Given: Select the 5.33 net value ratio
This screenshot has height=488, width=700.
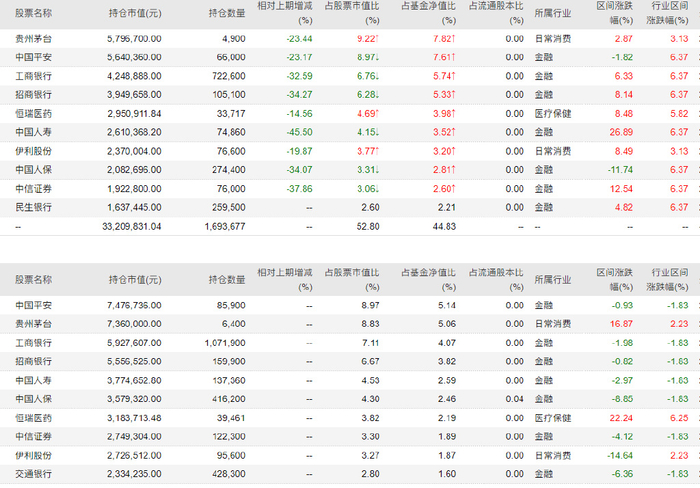Looking at the screenshot, I should [x=444, y=95].
